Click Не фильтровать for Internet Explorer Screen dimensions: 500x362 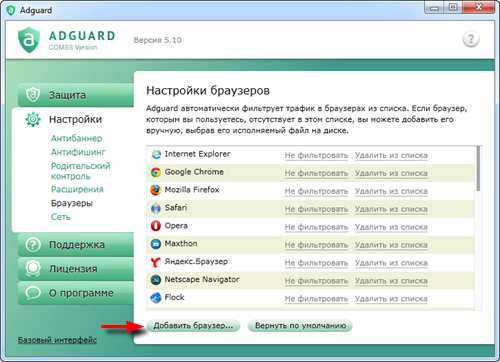[316, 155]
